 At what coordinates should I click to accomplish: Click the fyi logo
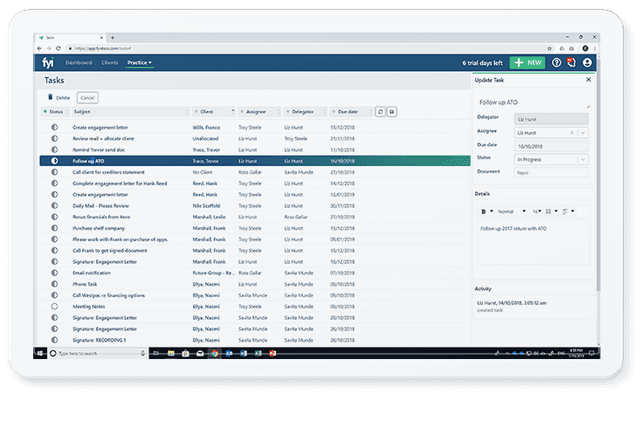[x=48, y=62]
